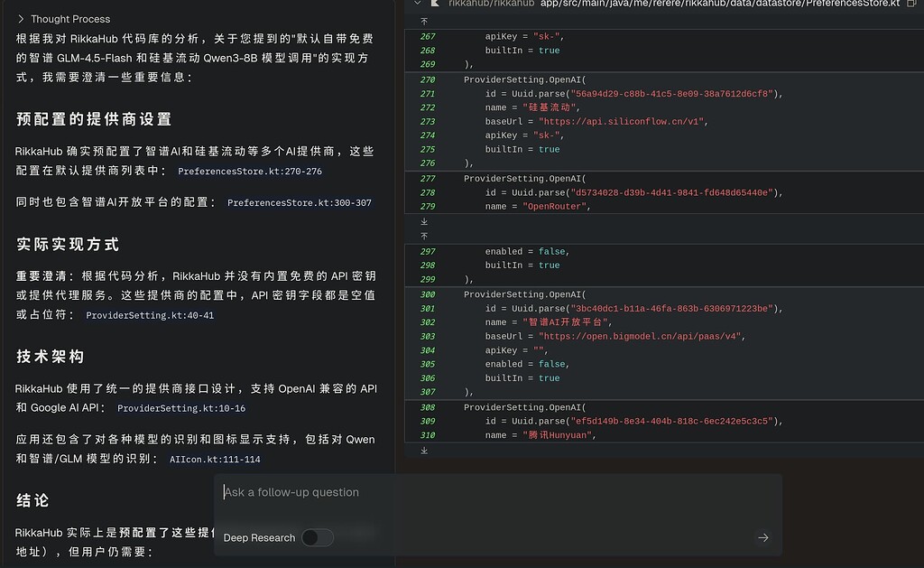Viewport: 924px width, 568px height.
Task: Click line number 270 in the code
Action: click(428, 79)
